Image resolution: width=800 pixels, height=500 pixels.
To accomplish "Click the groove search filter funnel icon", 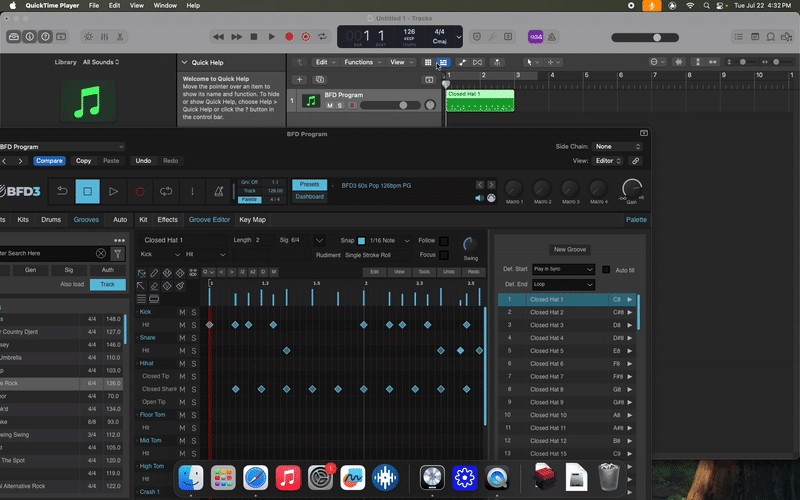I will (117, 254).
